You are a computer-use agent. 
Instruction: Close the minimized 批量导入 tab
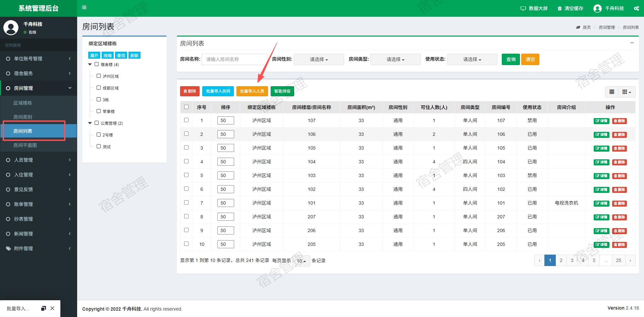tap(52, 308)
